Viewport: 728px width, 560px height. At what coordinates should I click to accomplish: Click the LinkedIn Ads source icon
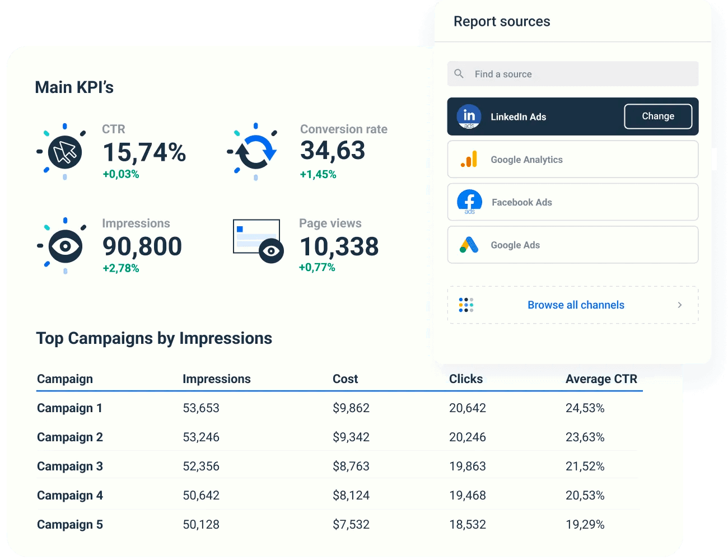469,116
